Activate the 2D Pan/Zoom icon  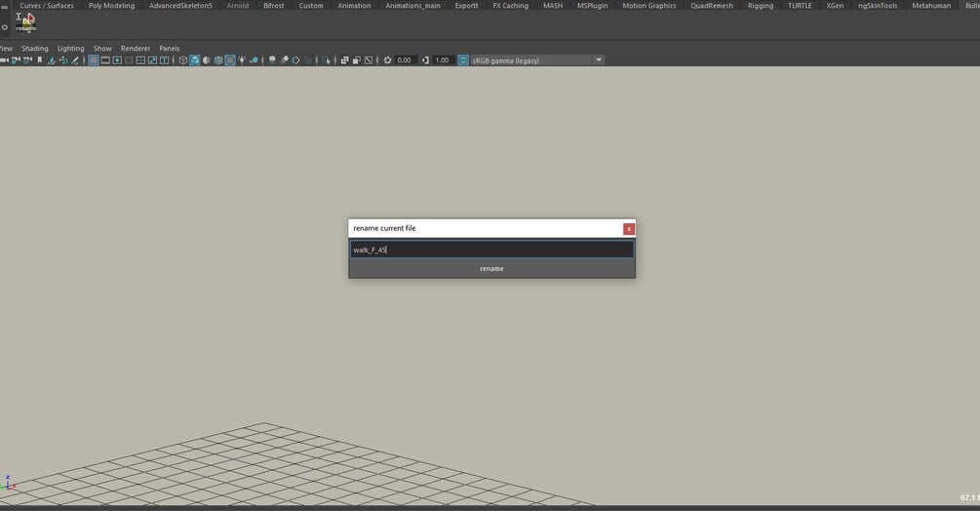pyautogui.click(x=63, y=59)
